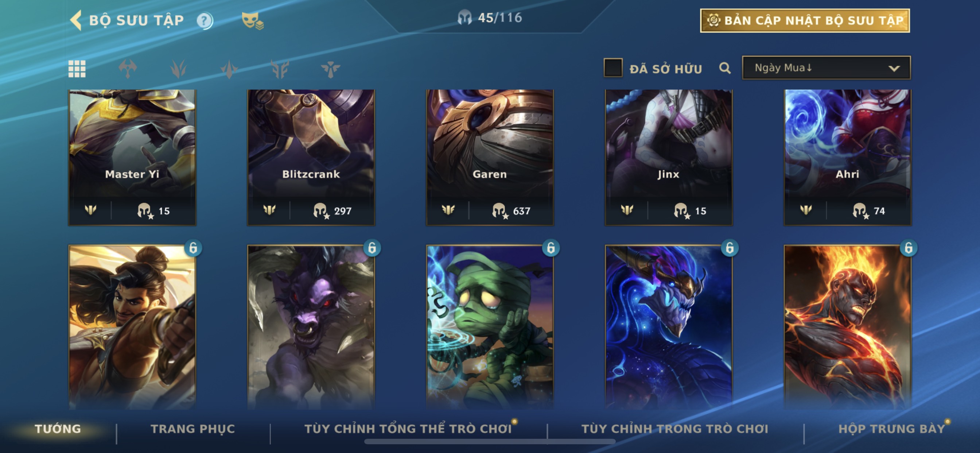Open the help question mark icon
This screenshot has width=980, height=453.
(x=205, y=20)
